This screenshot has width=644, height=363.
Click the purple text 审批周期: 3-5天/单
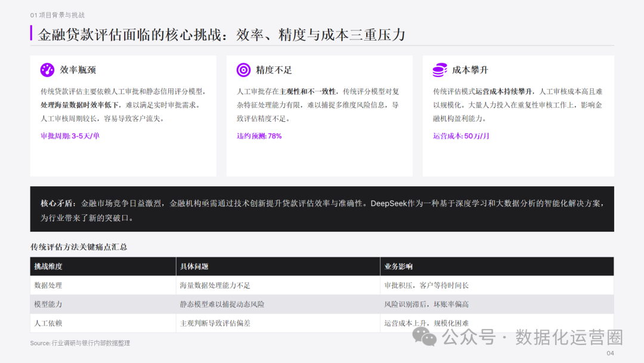tap(70, 136)
